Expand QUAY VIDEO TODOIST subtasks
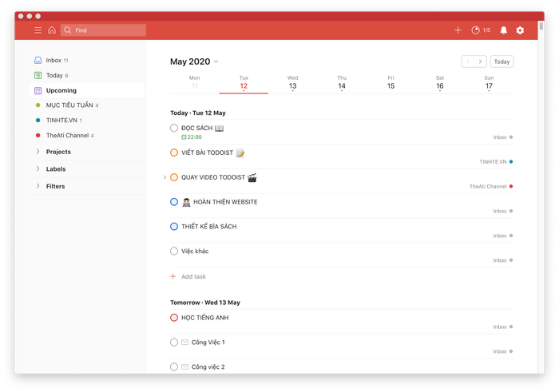Viewport: 559px width, 392px height. click(x=165, y=177)
